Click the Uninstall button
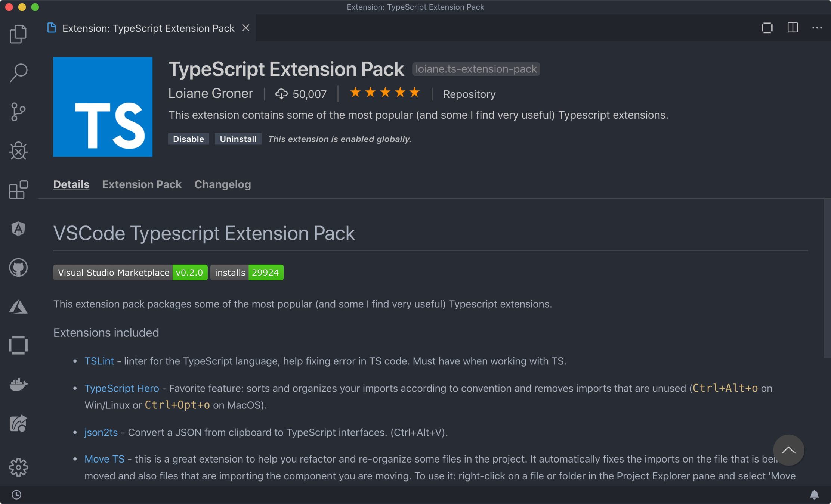 click(x=238, y=139)
